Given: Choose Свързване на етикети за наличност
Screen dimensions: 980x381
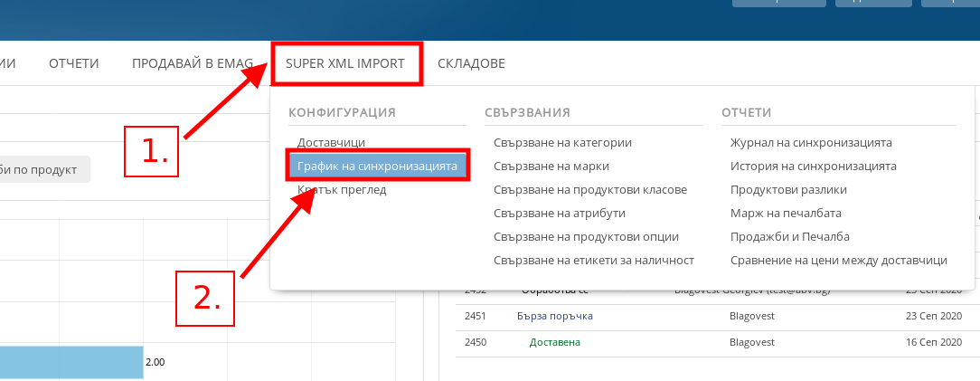Looking at the screenshot, I should pyautogui.click(x=594, y=261).
